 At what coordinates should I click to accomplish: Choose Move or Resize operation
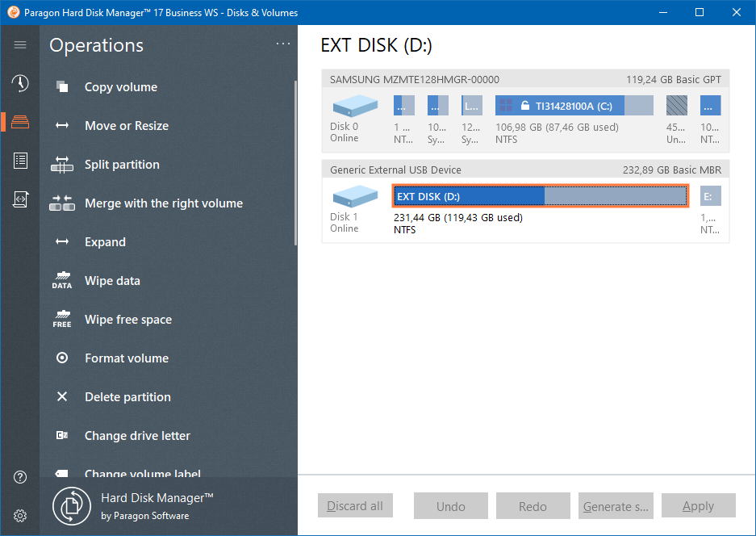127,125
